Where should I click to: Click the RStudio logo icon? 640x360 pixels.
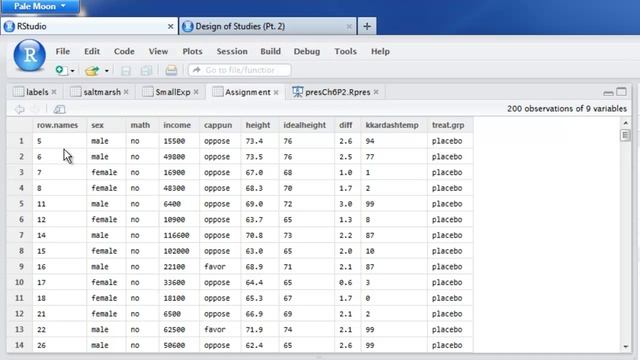pyautogui.click(x=29, y=56)
